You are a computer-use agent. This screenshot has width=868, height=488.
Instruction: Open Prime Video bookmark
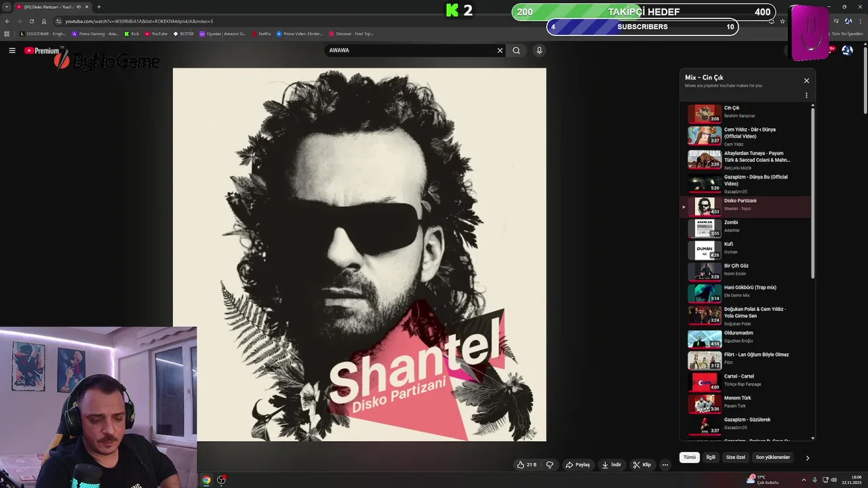pos(300,33)
